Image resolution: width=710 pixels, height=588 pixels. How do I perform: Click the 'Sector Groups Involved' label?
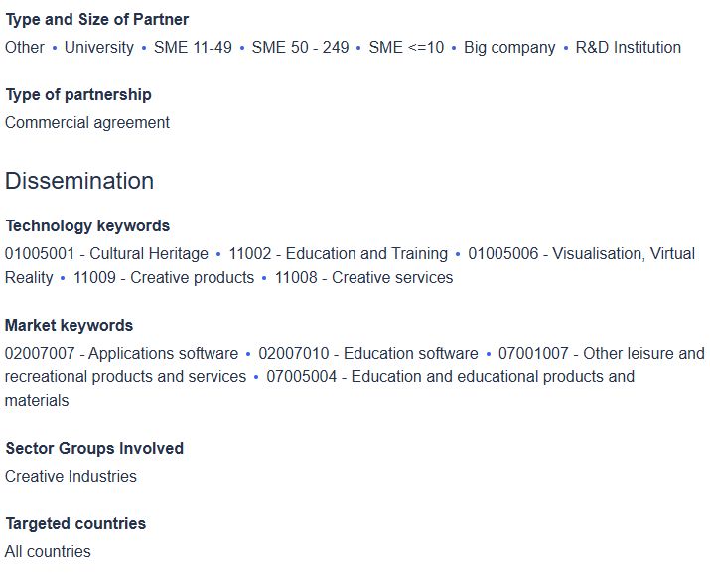click(94, 448)
